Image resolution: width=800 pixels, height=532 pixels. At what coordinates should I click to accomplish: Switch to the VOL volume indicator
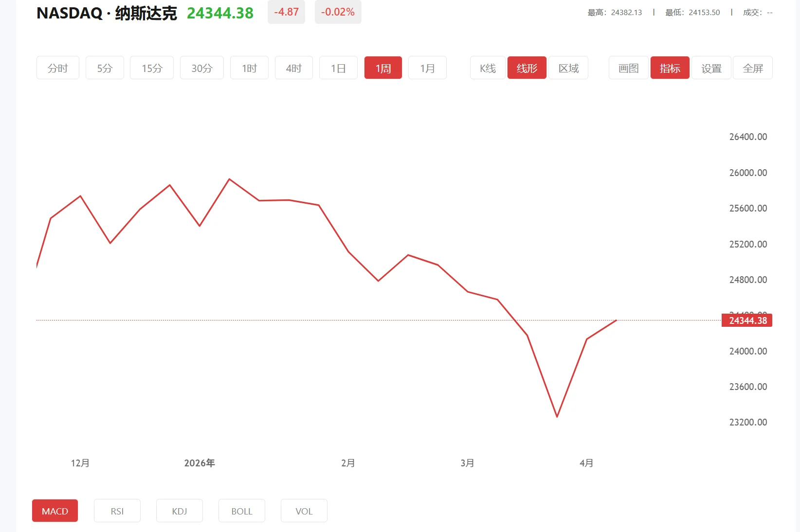304,511
